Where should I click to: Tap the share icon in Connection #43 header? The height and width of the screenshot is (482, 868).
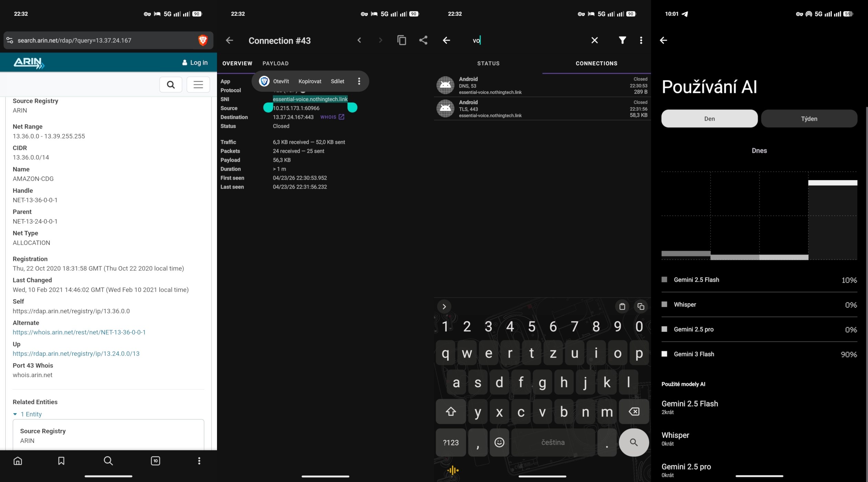pos(423,40)
